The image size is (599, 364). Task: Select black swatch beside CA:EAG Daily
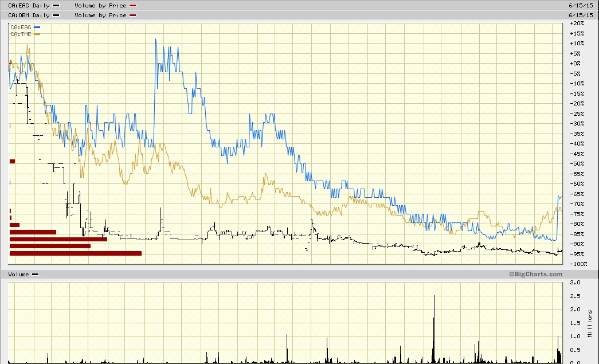[56, 5]
